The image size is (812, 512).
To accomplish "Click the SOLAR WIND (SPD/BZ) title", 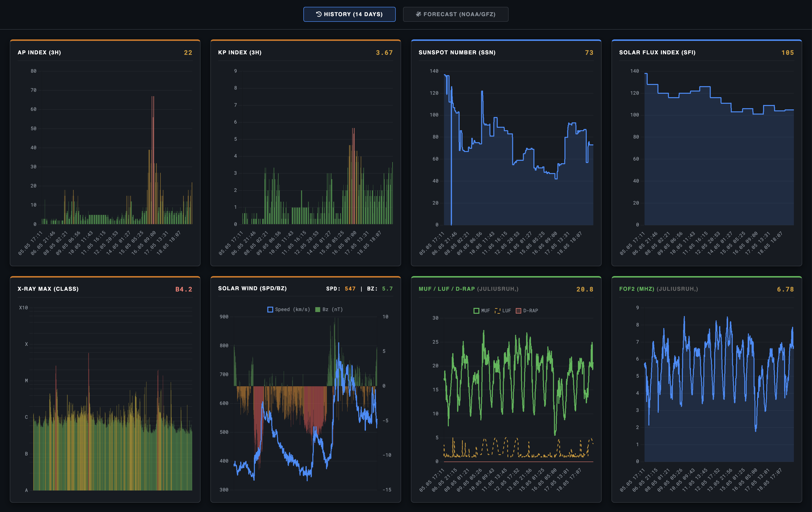I will click(x=252, y=289).
